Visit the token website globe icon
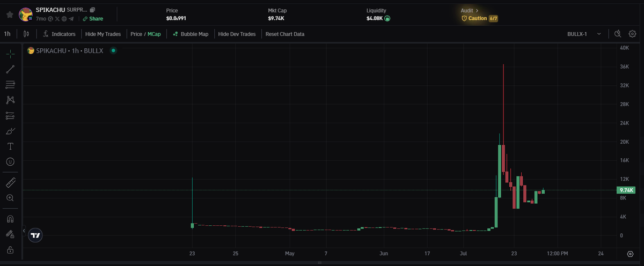This screenshot has height=266, width=644. (64, 19)
